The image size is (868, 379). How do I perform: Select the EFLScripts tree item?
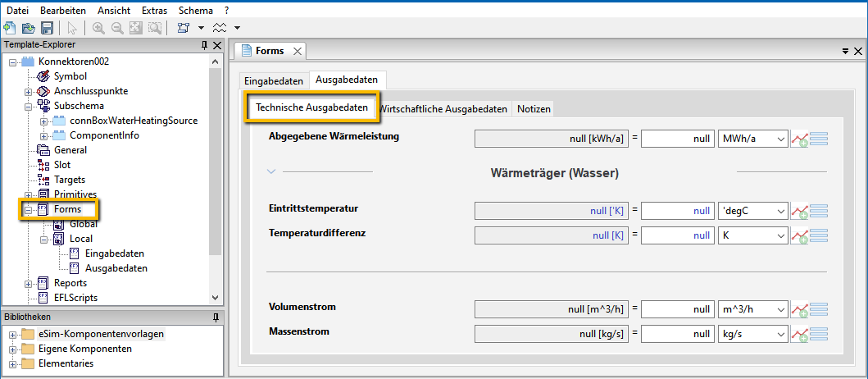coord(75,298)
